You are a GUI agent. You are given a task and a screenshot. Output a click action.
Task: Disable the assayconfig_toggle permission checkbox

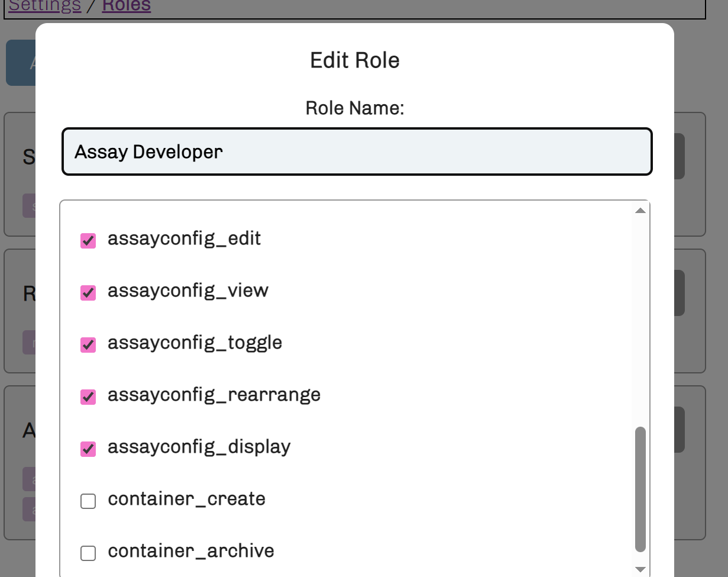[88, 345]
